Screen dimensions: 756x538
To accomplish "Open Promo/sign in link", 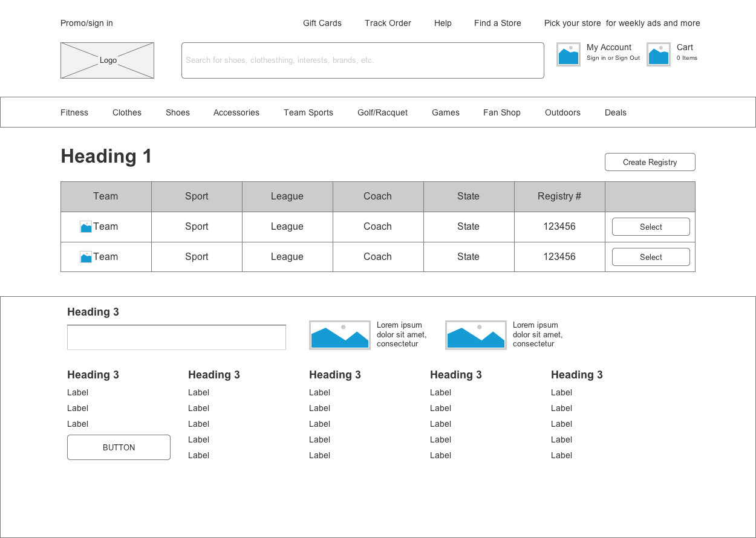I will 86,23.
